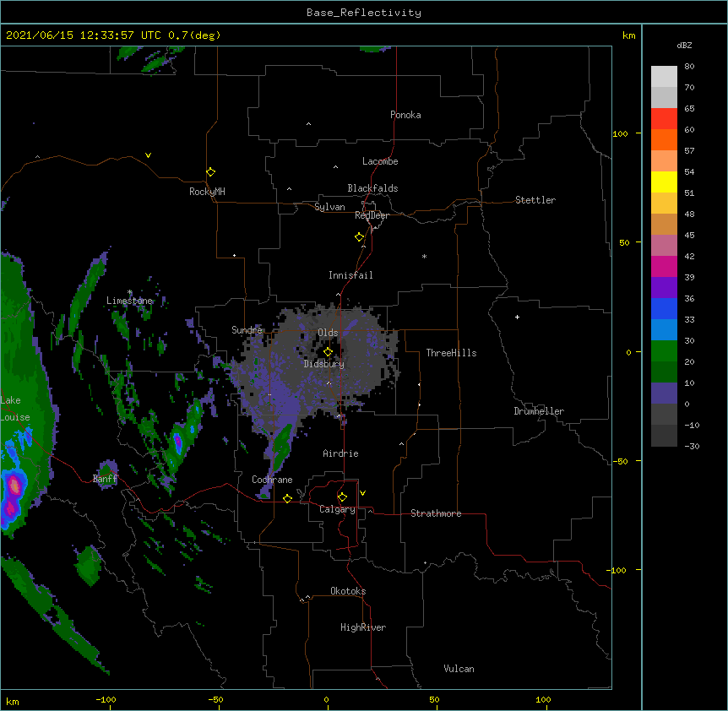Click the red 65 dBZ legend swatch
The width and height of the screenshot is (728, 711).
[x=664, y=118]
